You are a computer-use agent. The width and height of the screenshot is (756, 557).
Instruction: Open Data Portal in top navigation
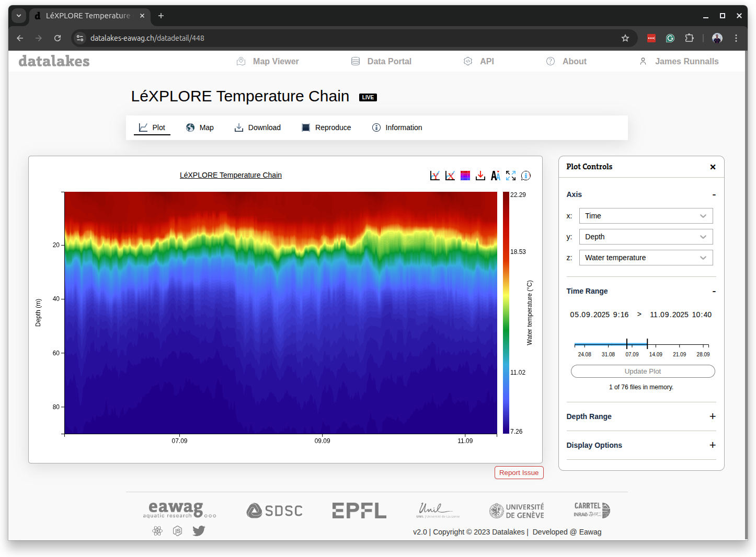tap(381, 61)
